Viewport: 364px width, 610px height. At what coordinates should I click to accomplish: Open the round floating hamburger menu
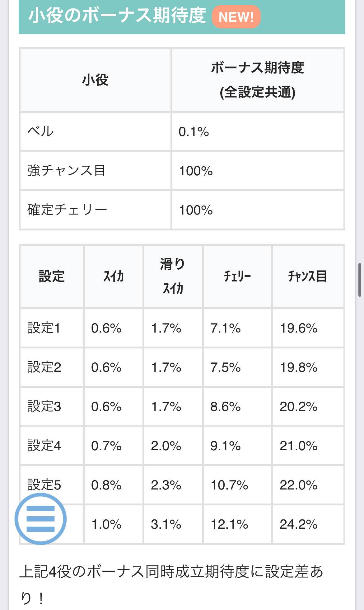click(40, 519)
